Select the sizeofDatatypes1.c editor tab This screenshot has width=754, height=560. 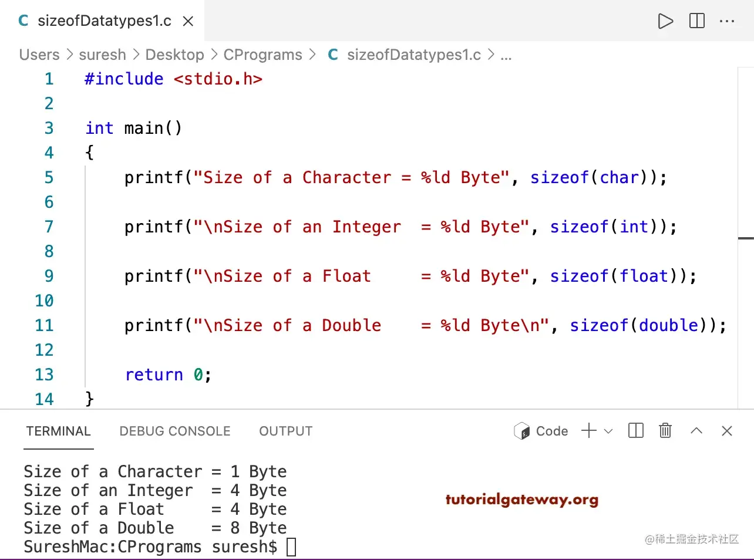pyautogui.click(x=102, y=21)
